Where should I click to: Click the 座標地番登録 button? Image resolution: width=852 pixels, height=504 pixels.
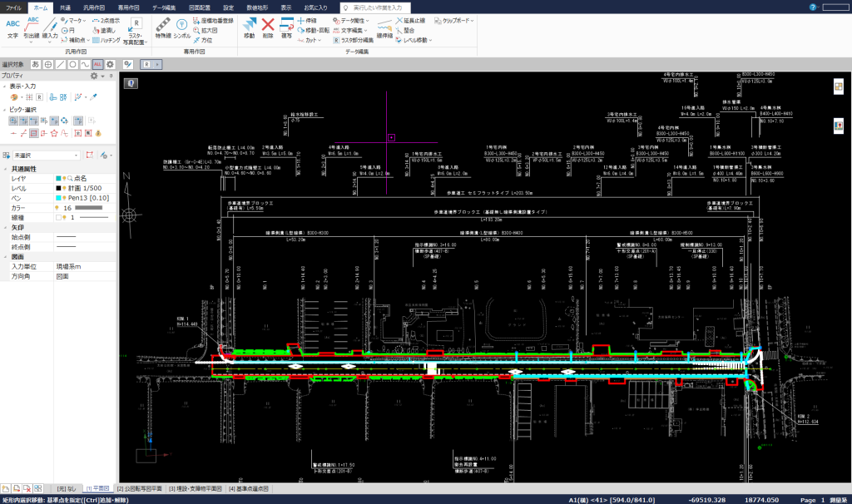tap(214, 21)
